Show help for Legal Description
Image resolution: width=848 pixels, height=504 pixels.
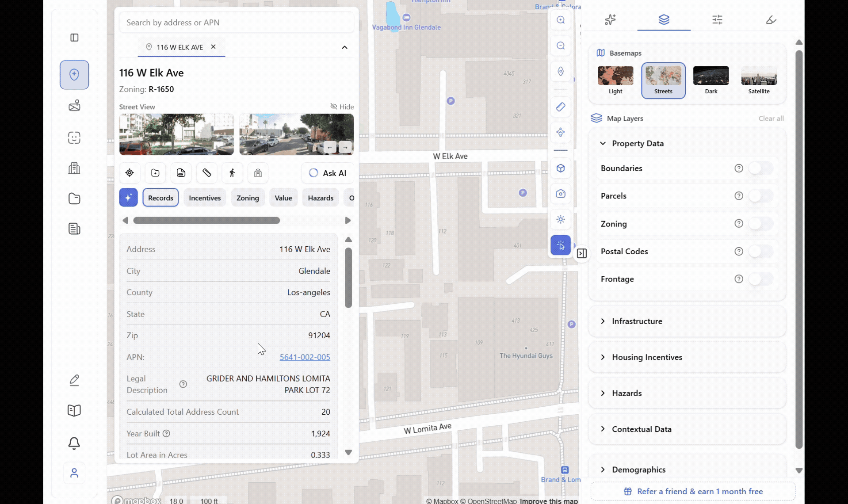pos(183,384)
